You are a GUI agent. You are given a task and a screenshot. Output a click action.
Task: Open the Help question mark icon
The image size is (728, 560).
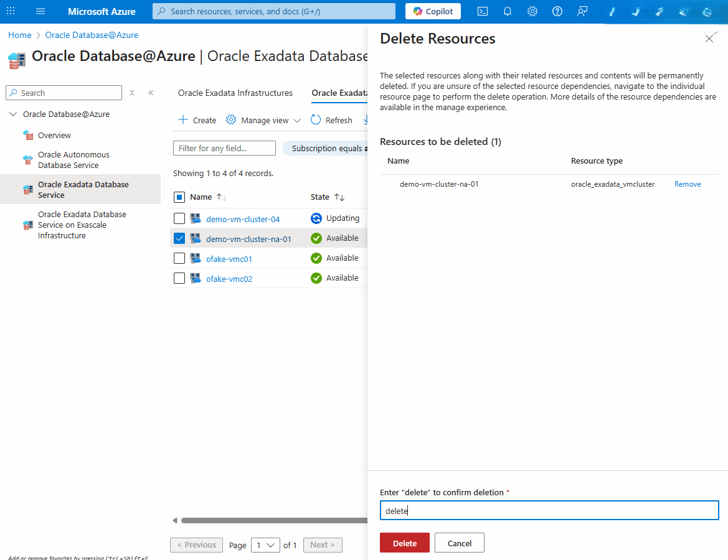(557, 11)
